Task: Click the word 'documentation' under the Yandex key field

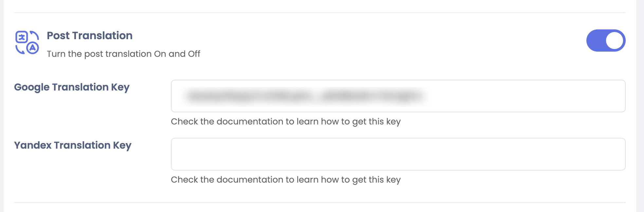Action: coord(250,180)
